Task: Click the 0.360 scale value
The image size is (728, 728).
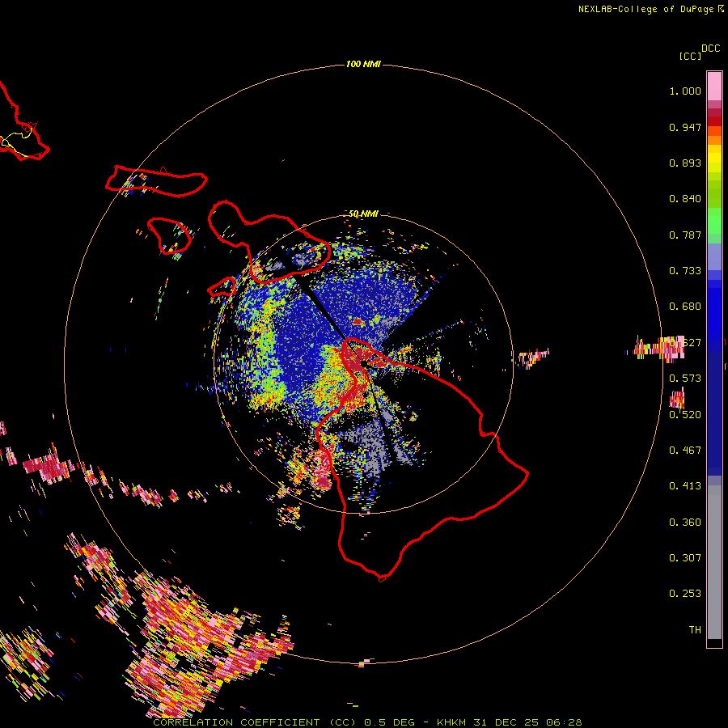Action: pos(685,523)
